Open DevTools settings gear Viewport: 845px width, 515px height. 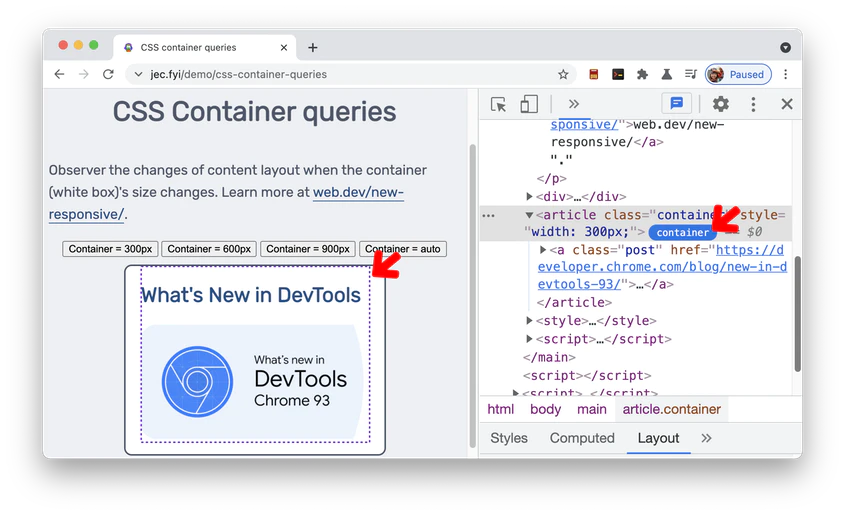click(x=720, y=104)
